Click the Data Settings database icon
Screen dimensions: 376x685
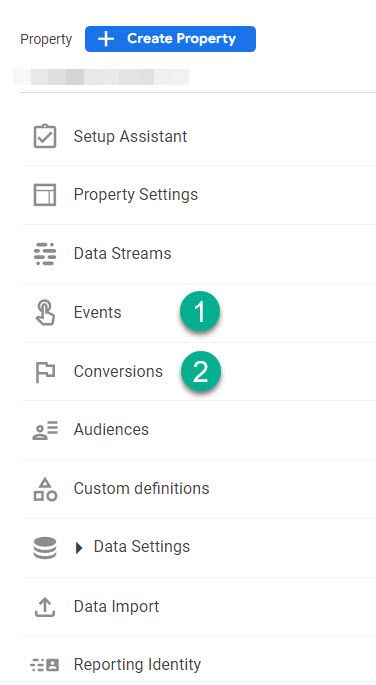[x=45, y=548]
